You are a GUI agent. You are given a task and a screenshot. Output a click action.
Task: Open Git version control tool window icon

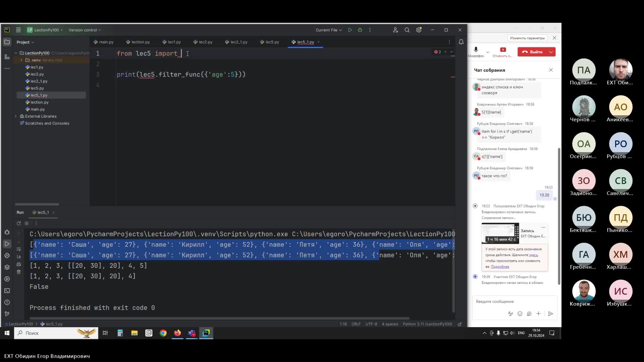[7, 314]
